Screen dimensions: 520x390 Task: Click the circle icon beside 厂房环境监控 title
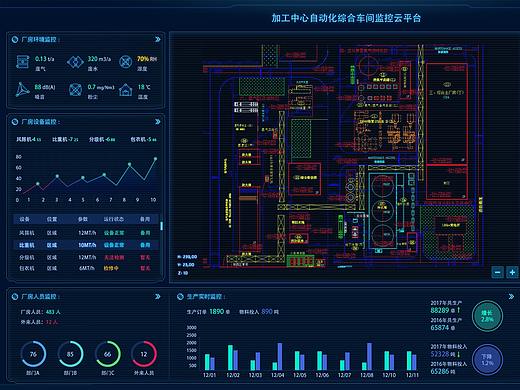click(x=15, y=40)
